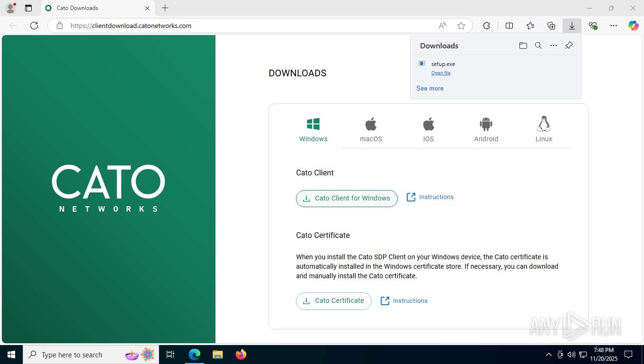Open Task View on taskbar
Screen dimensions: 644x364
(171, 355)
